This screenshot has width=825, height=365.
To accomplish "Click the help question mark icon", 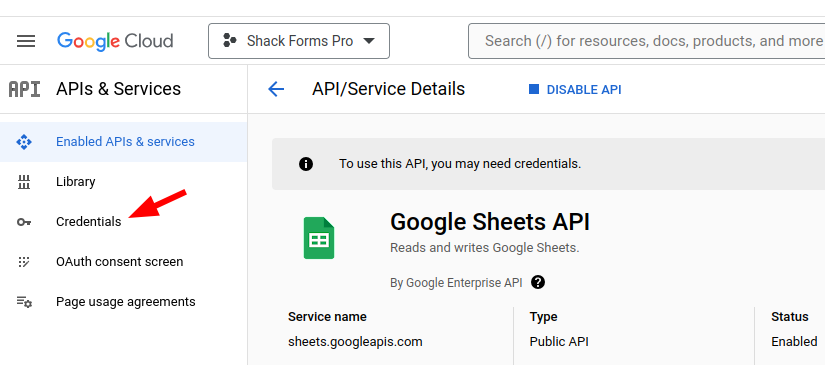I will click(x=538, y=282).
